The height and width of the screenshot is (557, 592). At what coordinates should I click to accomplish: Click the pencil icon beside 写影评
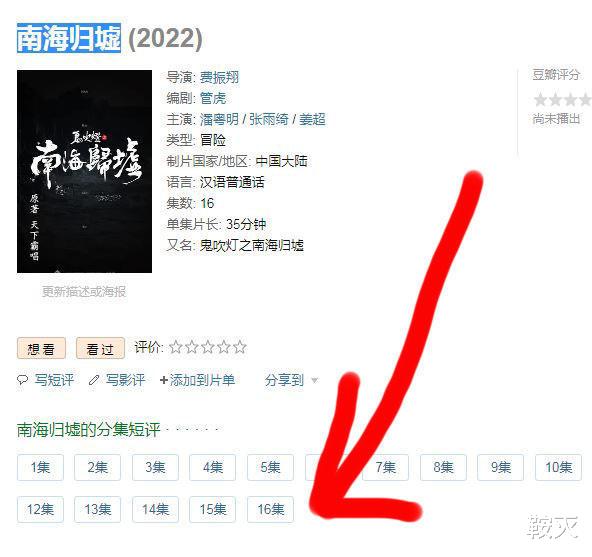point(94,380)
